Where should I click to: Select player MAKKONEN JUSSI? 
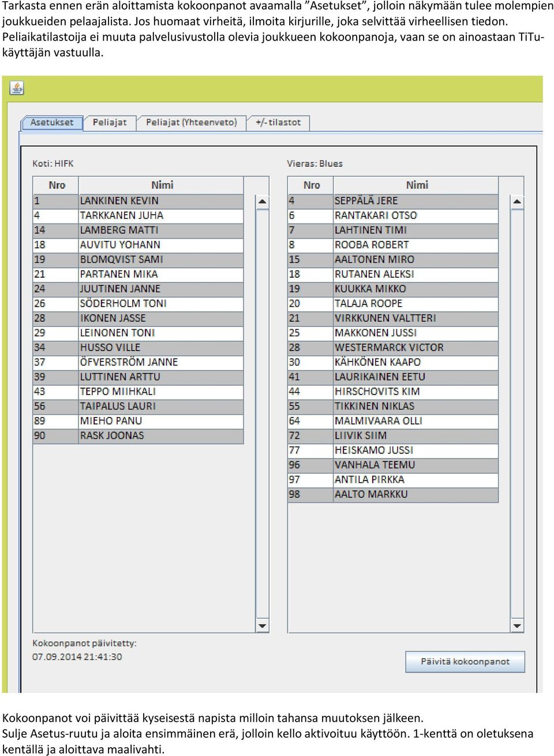(x=393, y=333)
